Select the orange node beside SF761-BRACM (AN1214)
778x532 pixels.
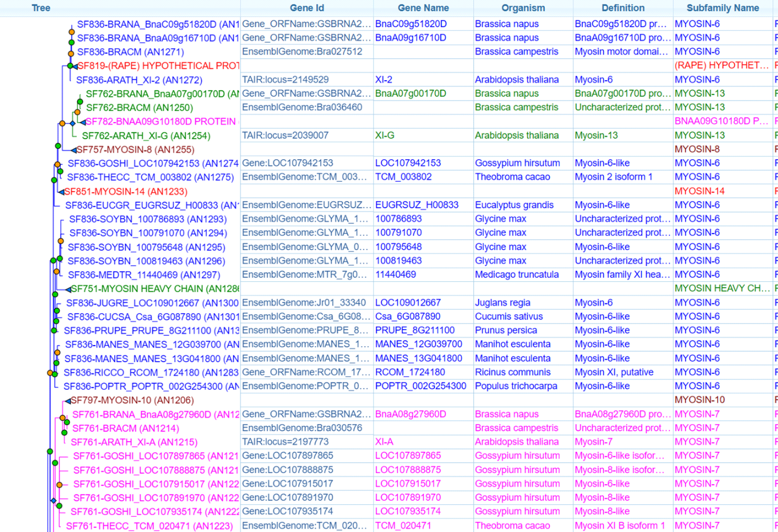pos(62,418)
